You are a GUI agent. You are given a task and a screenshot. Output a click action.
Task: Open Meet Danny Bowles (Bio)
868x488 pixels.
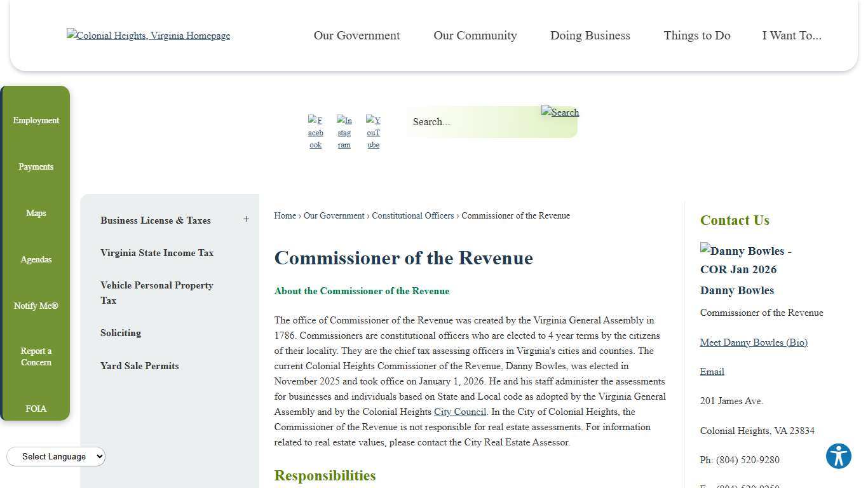tap(754, 342)
